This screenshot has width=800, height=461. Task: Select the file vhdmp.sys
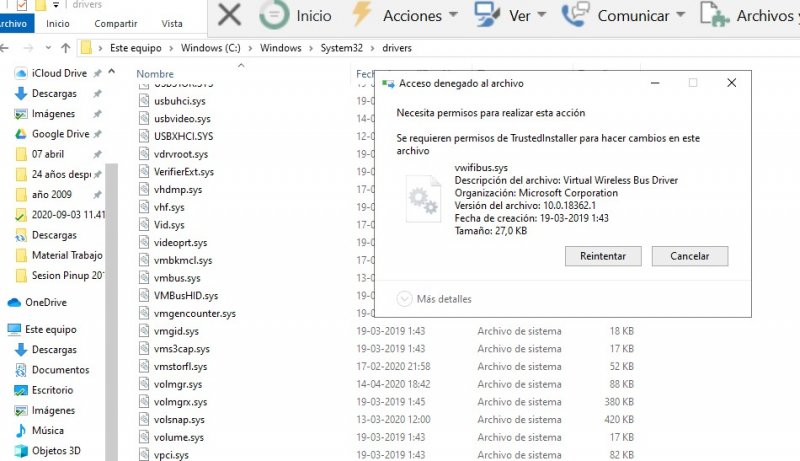[x=178, y=189]
